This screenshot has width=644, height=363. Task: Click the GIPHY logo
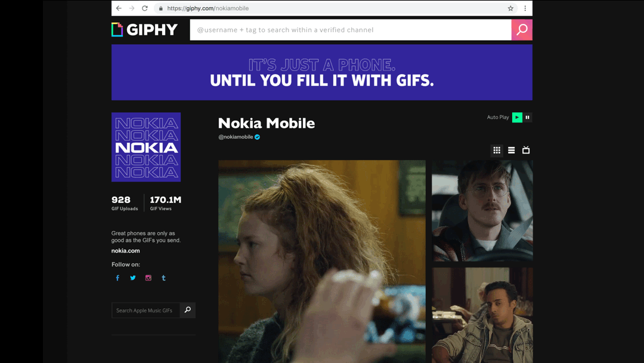point(144,30)
